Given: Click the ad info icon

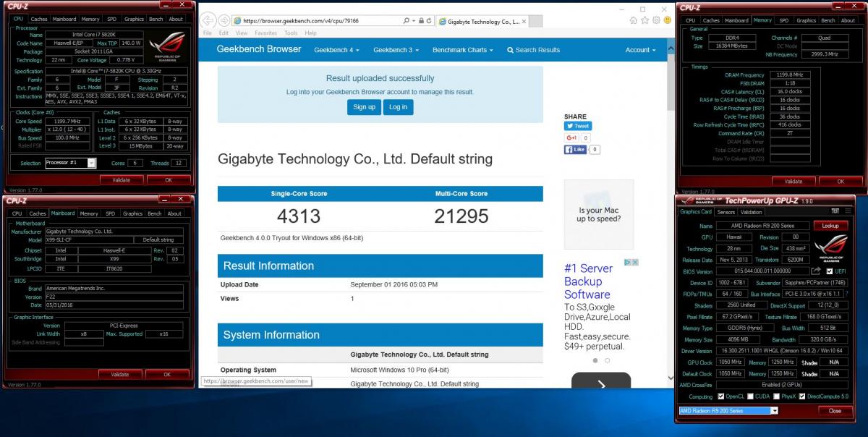Looking at the screenshot, I should coord(628,262).
